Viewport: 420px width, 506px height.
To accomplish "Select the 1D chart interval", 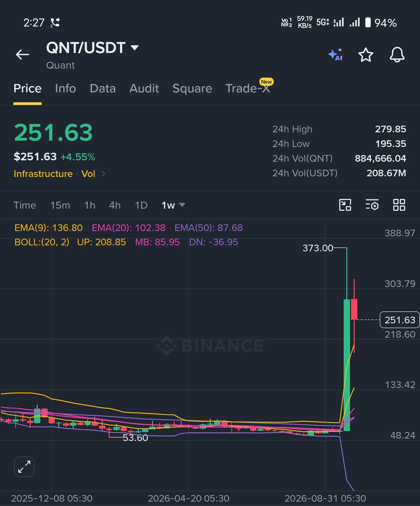I will tap(141, 205).
